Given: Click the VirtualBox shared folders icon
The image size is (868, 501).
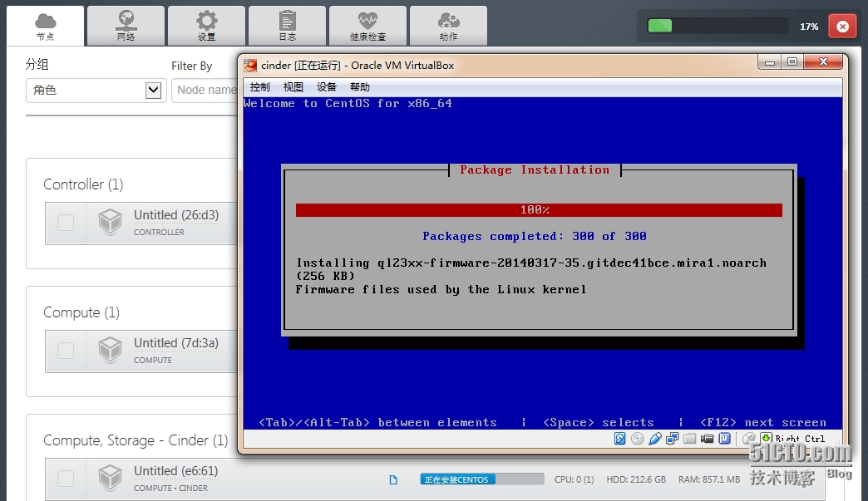Looking at the screenshot, I should tap(690, 439).
